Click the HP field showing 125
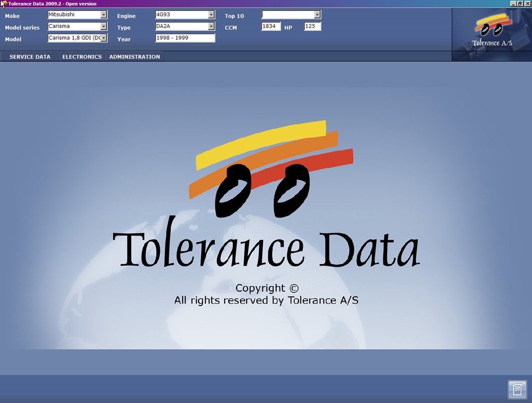The image size is (532, 403). click(312, 27)
